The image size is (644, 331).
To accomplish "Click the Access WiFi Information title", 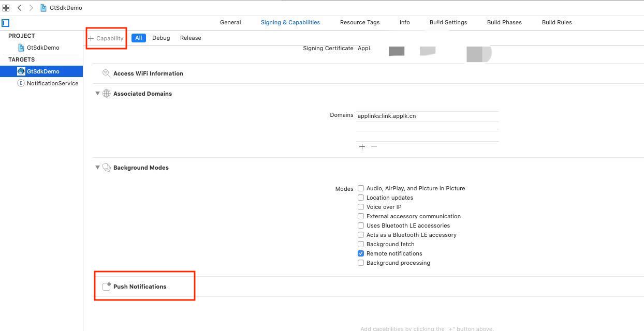I will coord(148,73).
